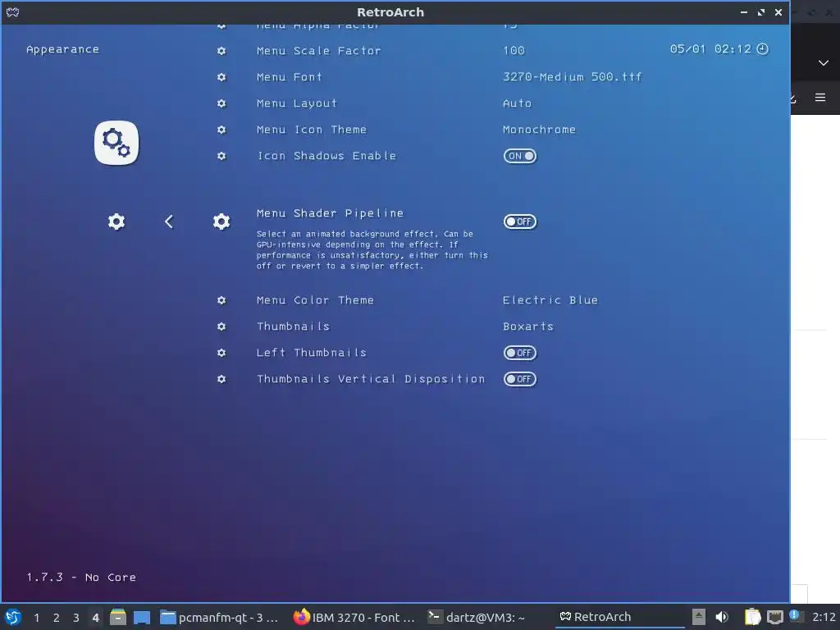840x630 pixels.
Task: Click the pencil icon in the background window
Action: click(x=793, y=98)
